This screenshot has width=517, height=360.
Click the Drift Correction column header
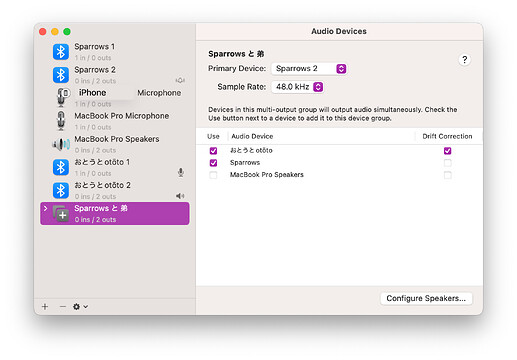[x=447, y=136]
